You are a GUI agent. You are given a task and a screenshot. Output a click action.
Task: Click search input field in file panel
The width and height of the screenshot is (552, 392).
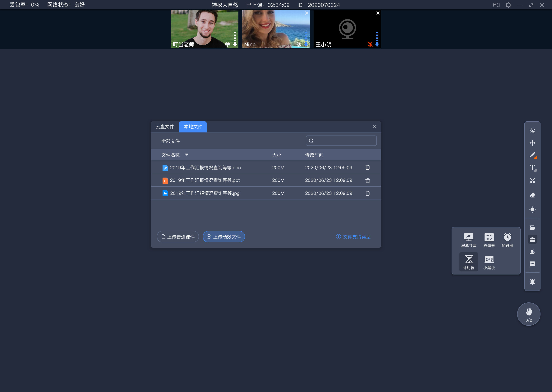pyautogui.click(x=341, y=141)
